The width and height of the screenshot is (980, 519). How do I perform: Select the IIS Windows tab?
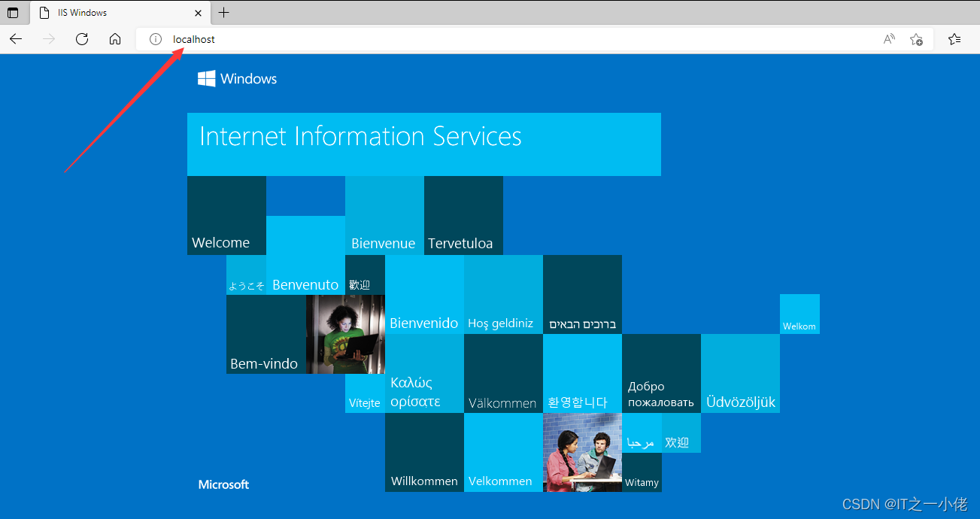121,13
